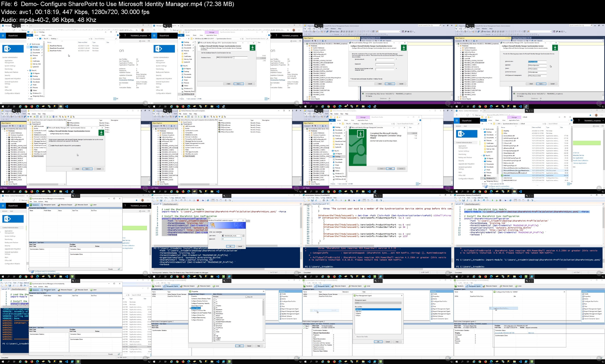Select the DeltaSync run profile

378,311
